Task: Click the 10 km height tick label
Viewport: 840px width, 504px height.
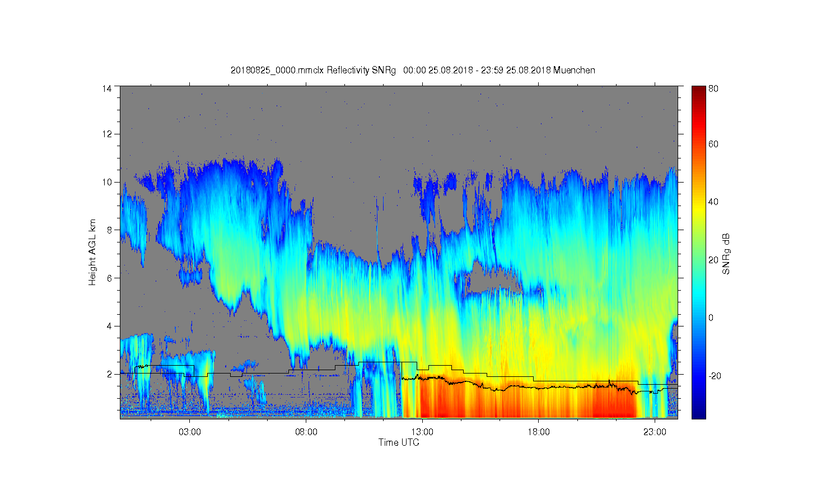Action: [107, 182]
